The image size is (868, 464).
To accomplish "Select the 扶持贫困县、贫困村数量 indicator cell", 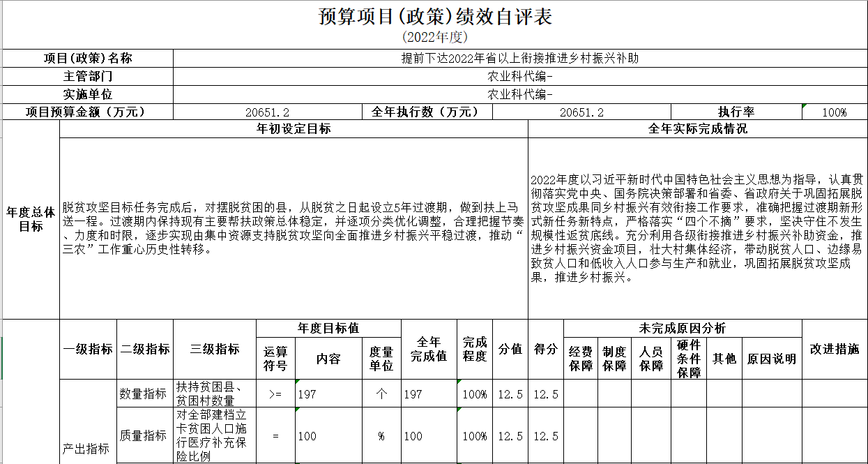I will 214,394.
